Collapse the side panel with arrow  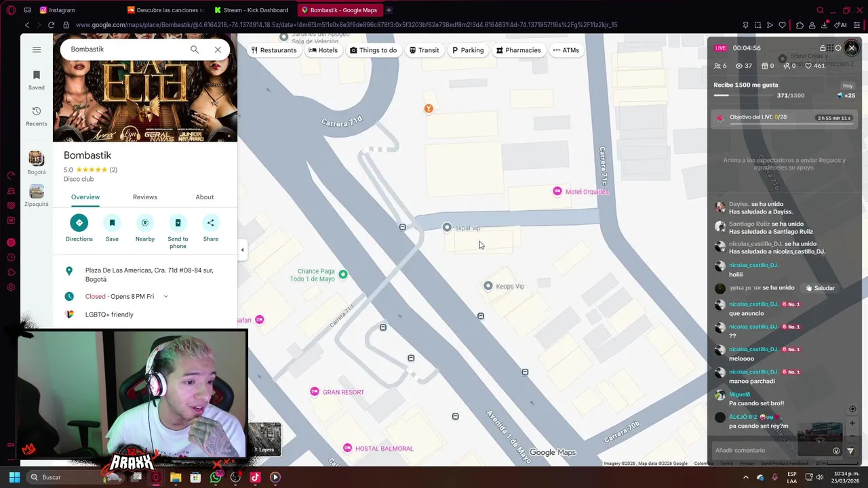point(242,250)
